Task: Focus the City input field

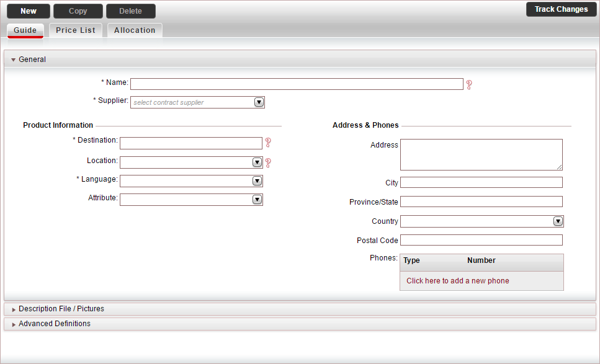Action: coord(481,182)
